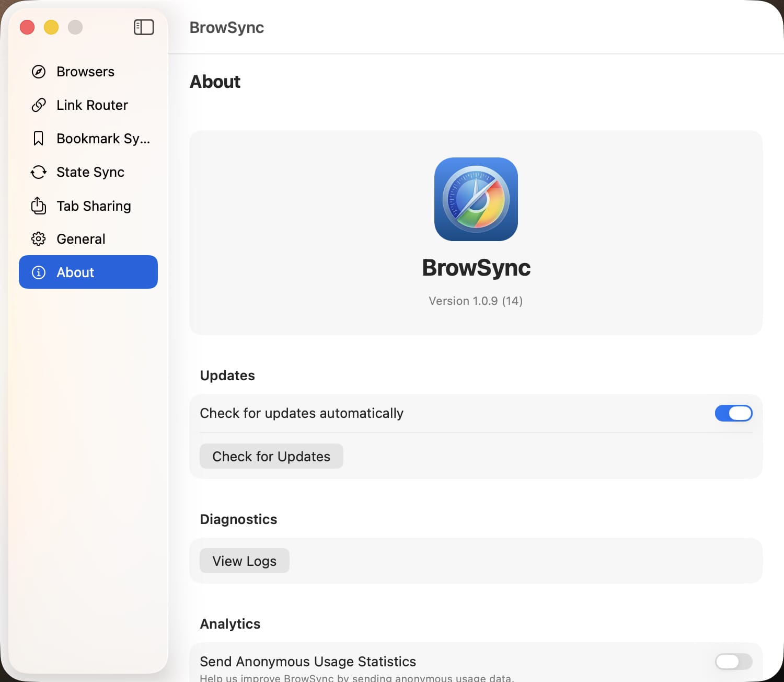Click the General gear icon
The width and height of the screenshot is (784, 682).
coord(39,239)
